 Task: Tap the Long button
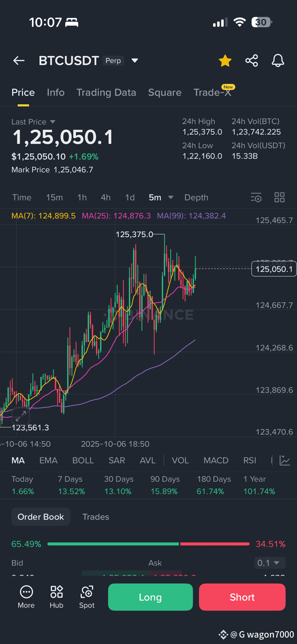coord(150,597)
